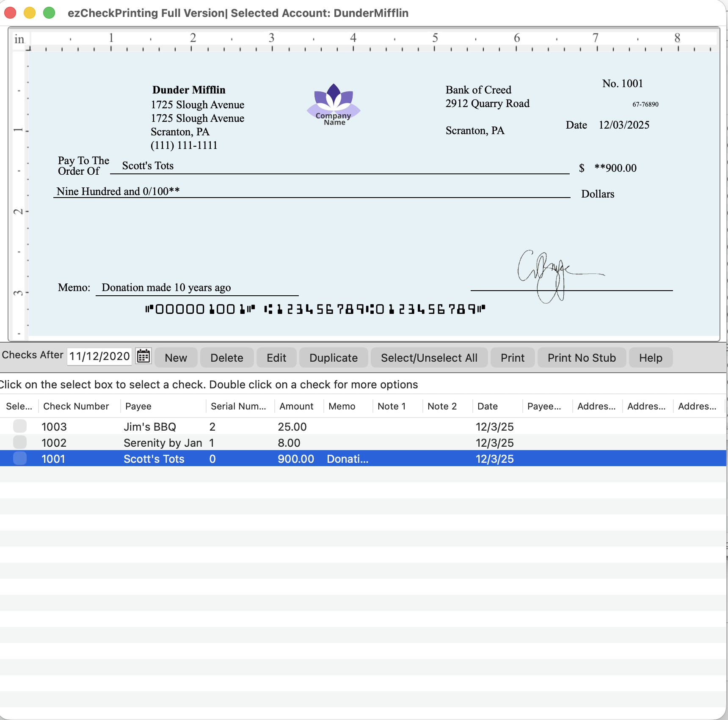Click the green zoom window button
This screenshot has width=728, height=720.
coord(49,13)
